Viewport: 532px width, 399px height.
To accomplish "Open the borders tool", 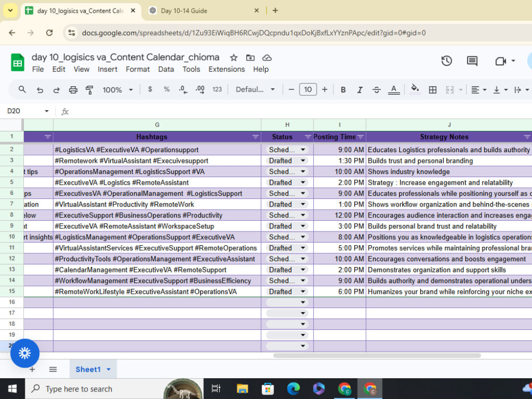I will tap(433, 89).
